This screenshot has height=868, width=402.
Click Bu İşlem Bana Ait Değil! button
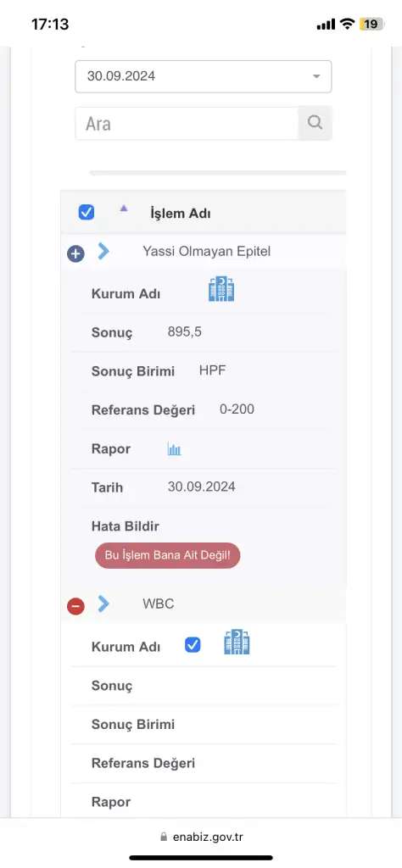pyautogui.click(x=168, y=555)
